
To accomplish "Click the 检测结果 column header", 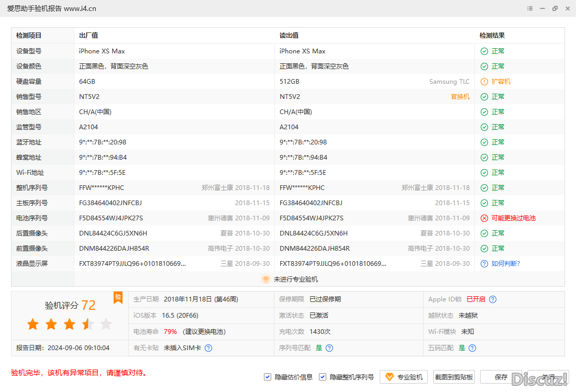I will [492, 36].
